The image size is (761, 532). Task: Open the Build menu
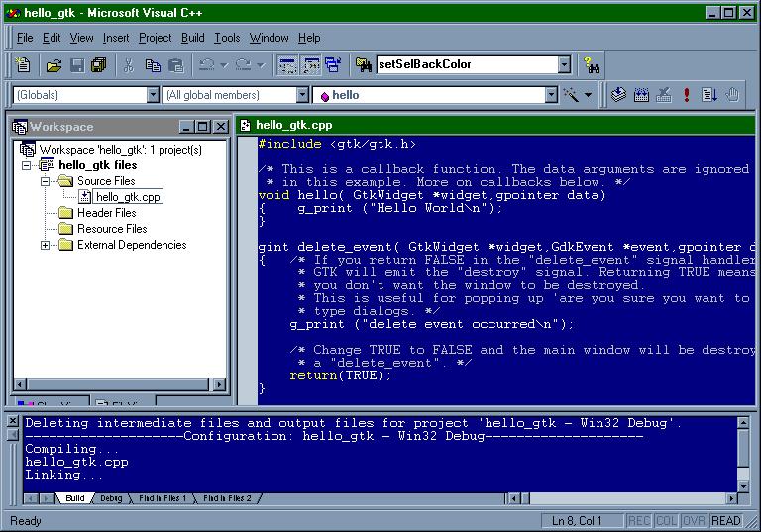[192, 38]
